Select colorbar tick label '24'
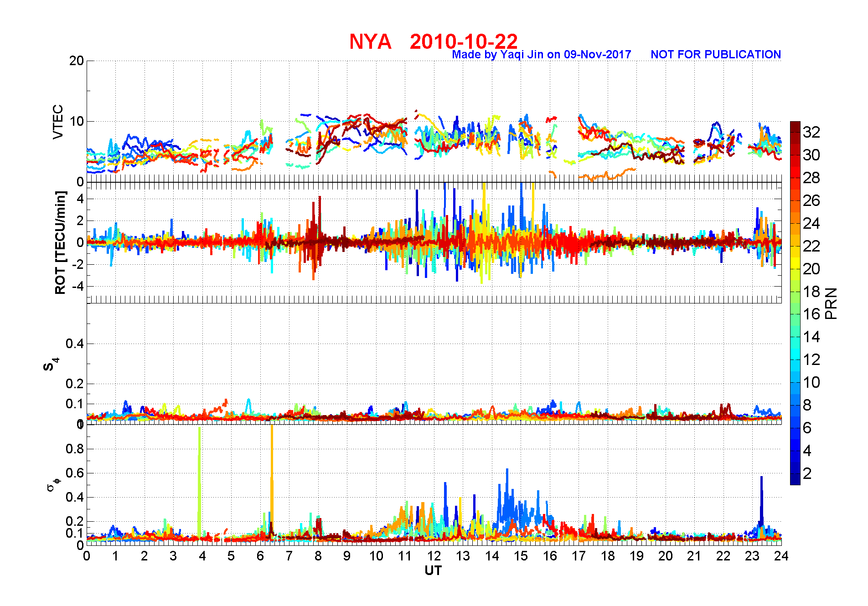The image size is (868, 606). pyautogui.click(x=811, y=223)
